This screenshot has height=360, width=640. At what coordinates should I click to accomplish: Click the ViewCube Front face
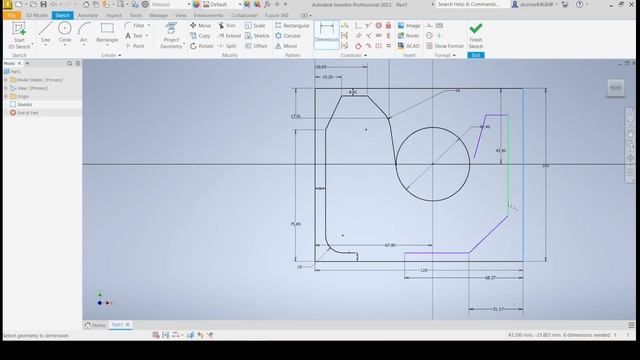(616, 88)
